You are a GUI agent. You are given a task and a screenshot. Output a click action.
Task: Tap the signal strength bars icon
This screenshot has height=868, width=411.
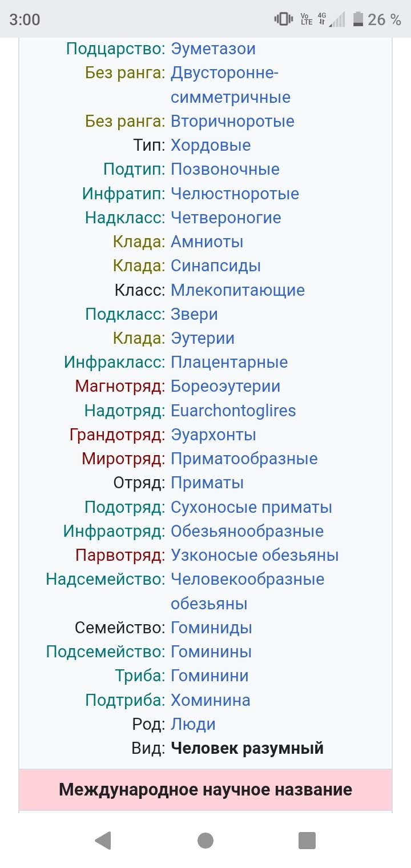click(337, 19)
